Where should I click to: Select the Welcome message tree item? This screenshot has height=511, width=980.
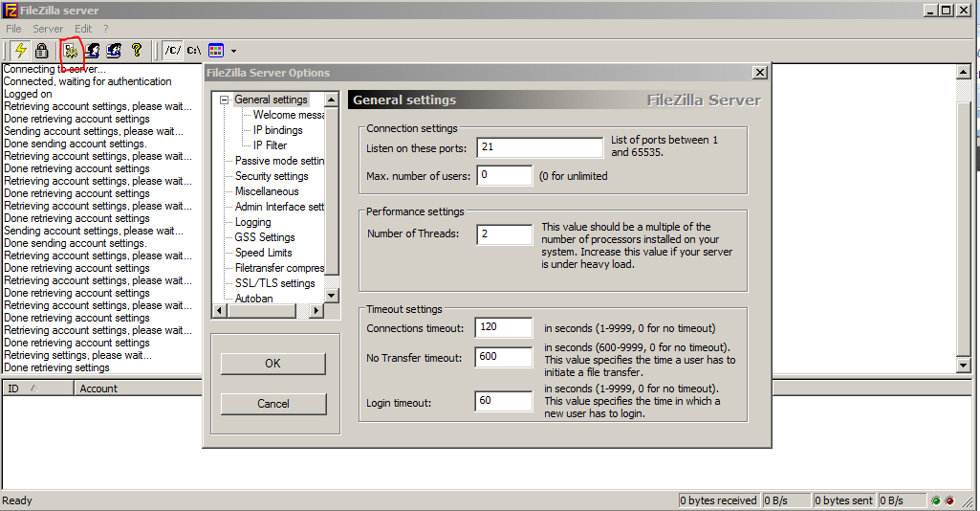click(289, 115)
